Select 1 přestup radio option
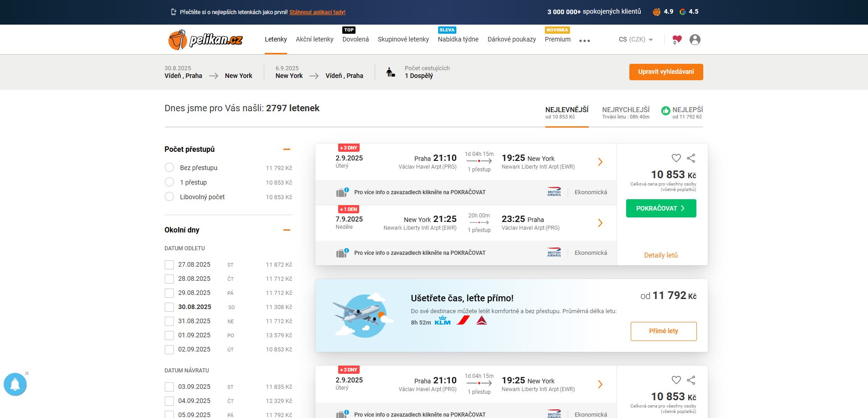Screen dimensions: 868x418 pos(169,182)
